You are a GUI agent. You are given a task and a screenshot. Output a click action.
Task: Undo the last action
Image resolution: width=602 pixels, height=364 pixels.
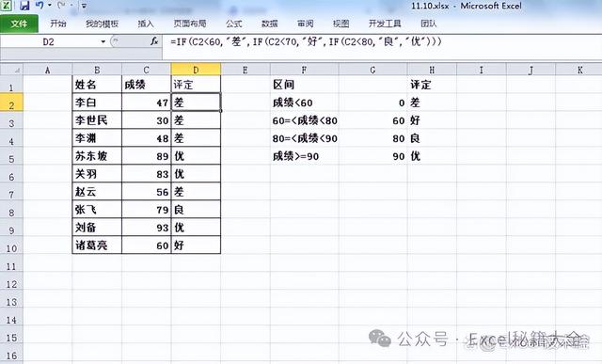click(x=40, y=6)
